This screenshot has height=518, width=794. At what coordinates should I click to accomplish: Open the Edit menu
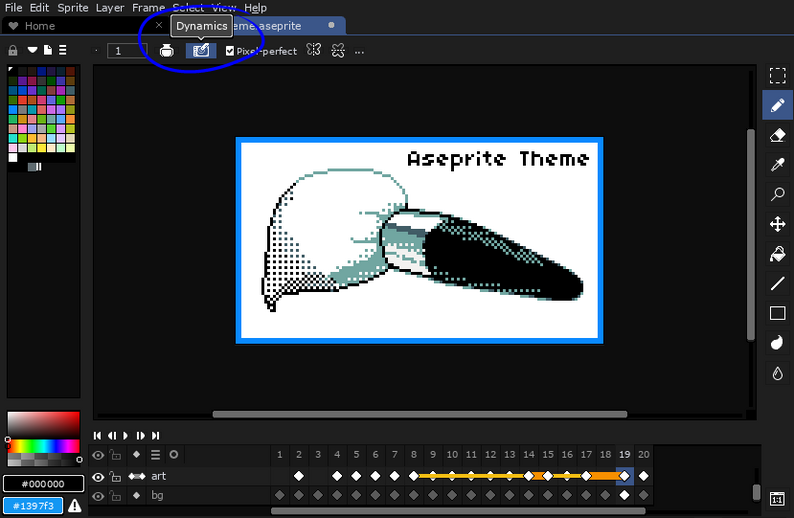point(39,8)
